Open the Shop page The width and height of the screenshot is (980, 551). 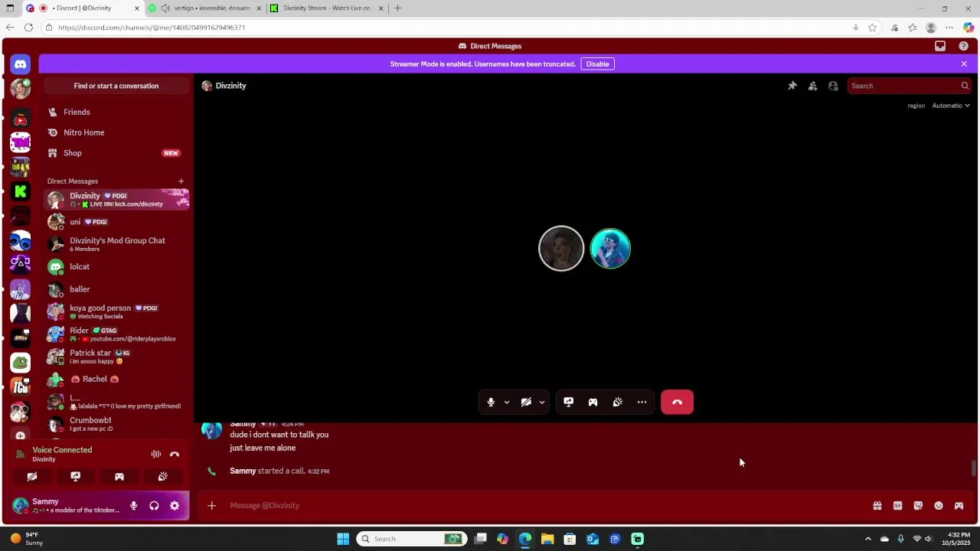tap(116, 153)
